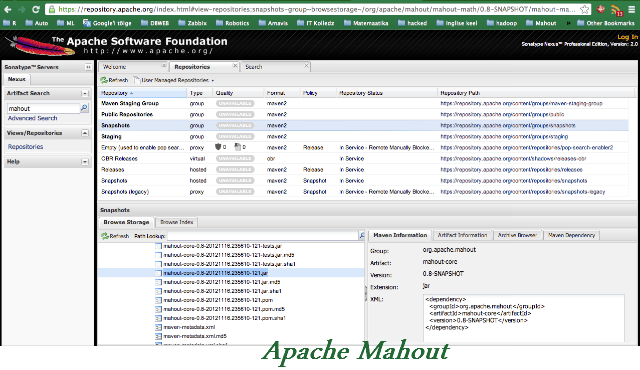Select the Public Repositories row

(x=363, y=115)
